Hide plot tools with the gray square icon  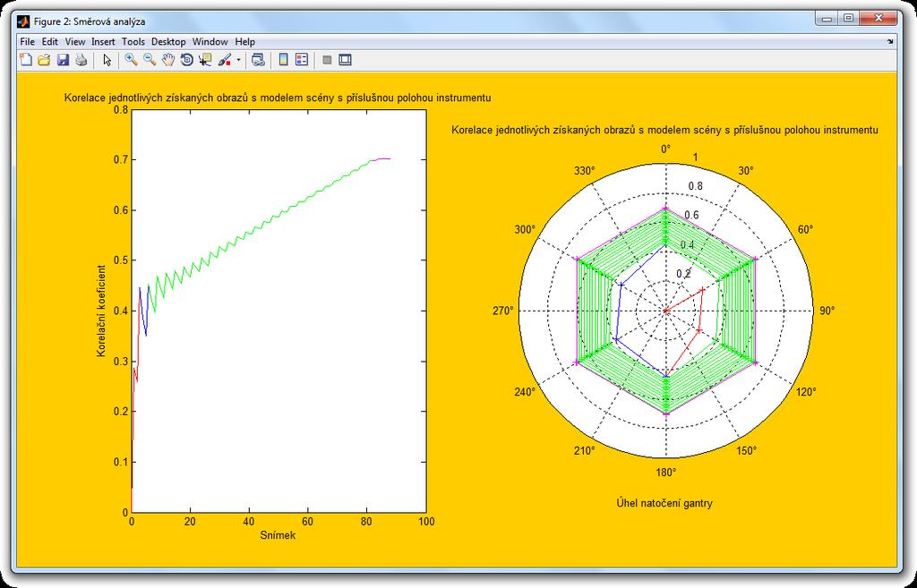[327, 60]
